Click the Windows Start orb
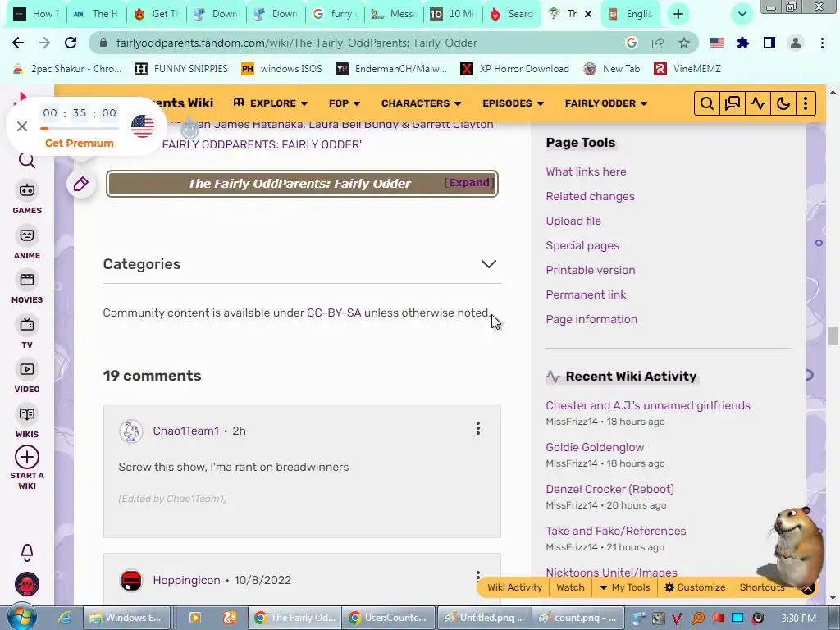The image size is (840, 630). pyautogui.click(x=22, y=617)
